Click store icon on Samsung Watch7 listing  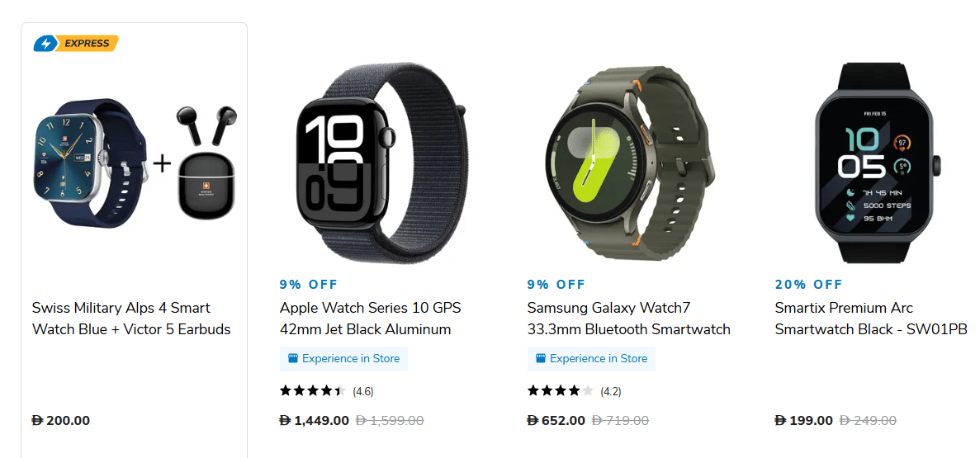point(541,359)
